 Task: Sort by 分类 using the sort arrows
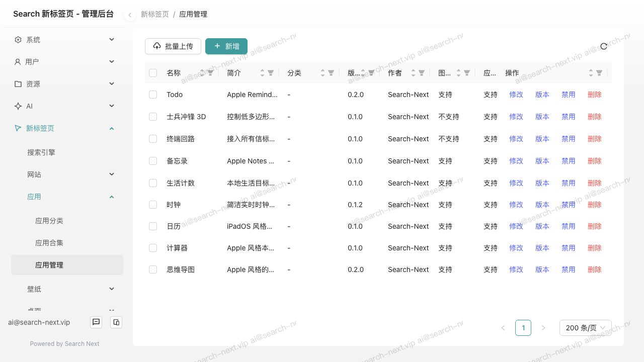tap(323, 73)
